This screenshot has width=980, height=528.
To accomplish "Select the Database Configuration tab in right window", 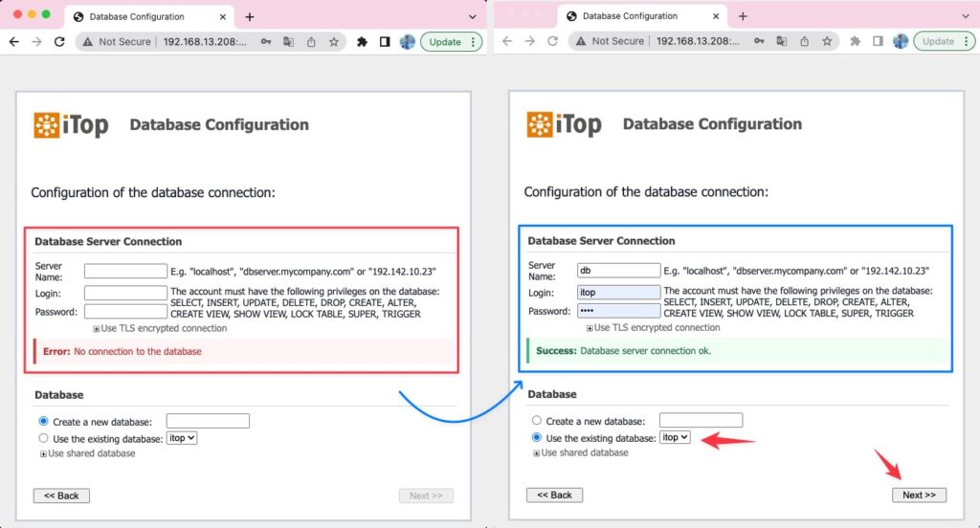I will pyautogui.click(x=643, y=16).
